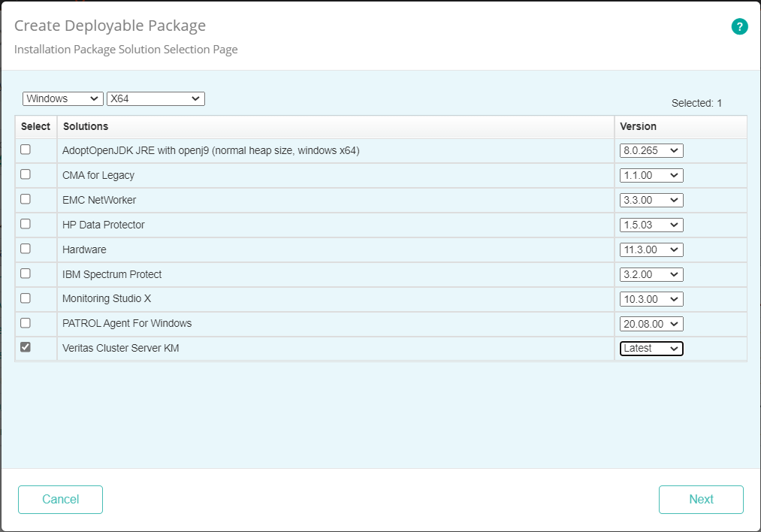Open the help icon
The height and width of the screenshot is (532, 761).
coord(739,26)
